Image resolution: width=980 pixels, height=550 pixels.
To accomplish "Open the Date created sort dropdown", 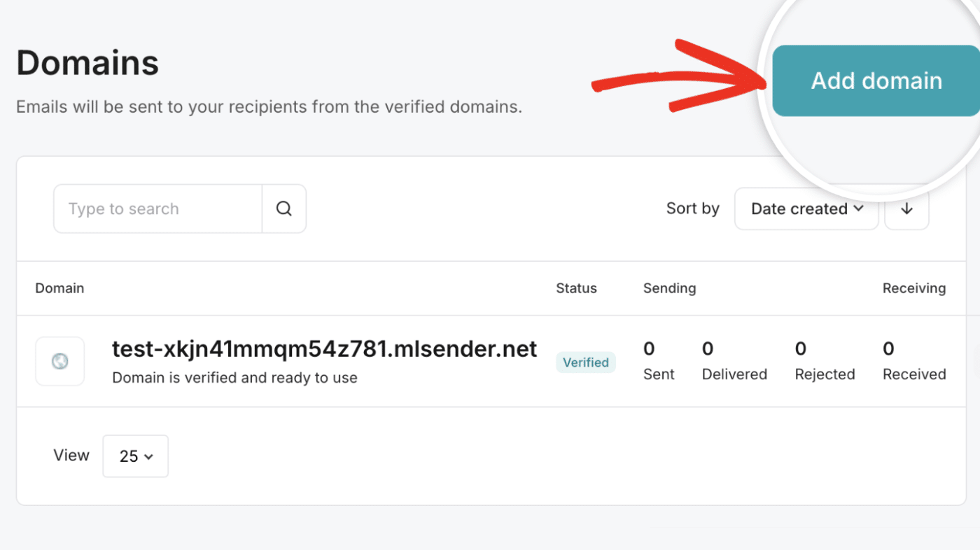I will [806, 209].
